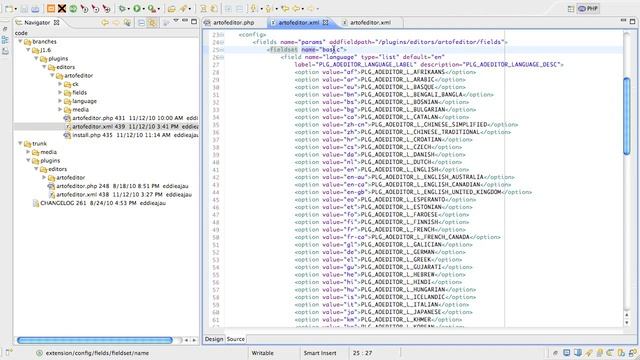Viewport: 640px width, 360px height.
Task: Click the green Run button icon
Action: (x=137, y=8)
